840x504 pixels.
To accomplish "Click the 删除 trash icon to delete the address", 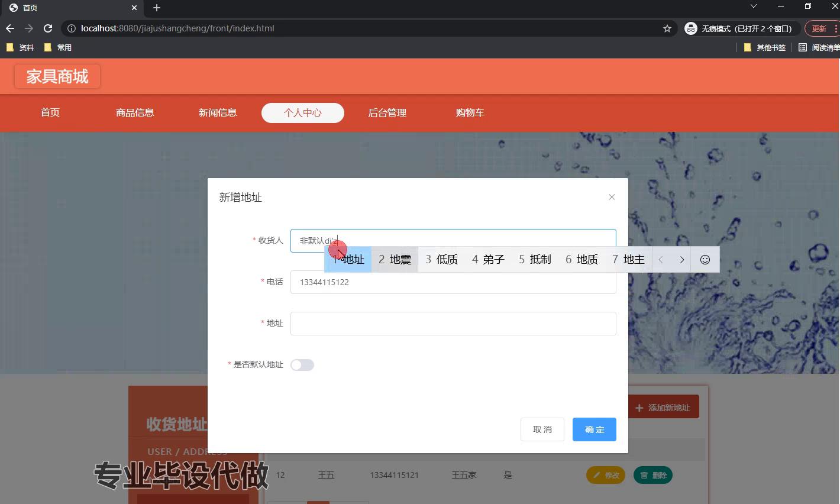I will [644, 475].
